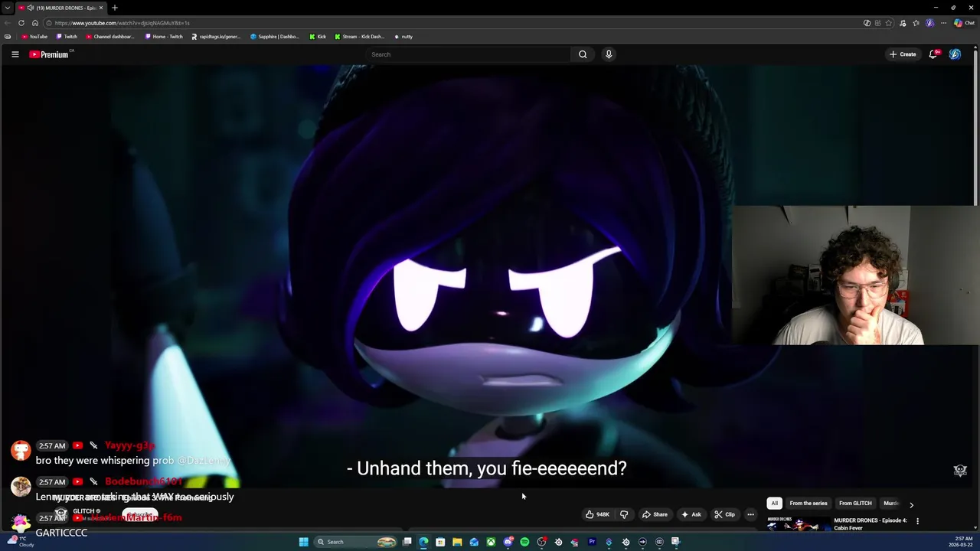Open the weather widget showing Cloudy
Screen dimensions: 980x551
(21, 542)
